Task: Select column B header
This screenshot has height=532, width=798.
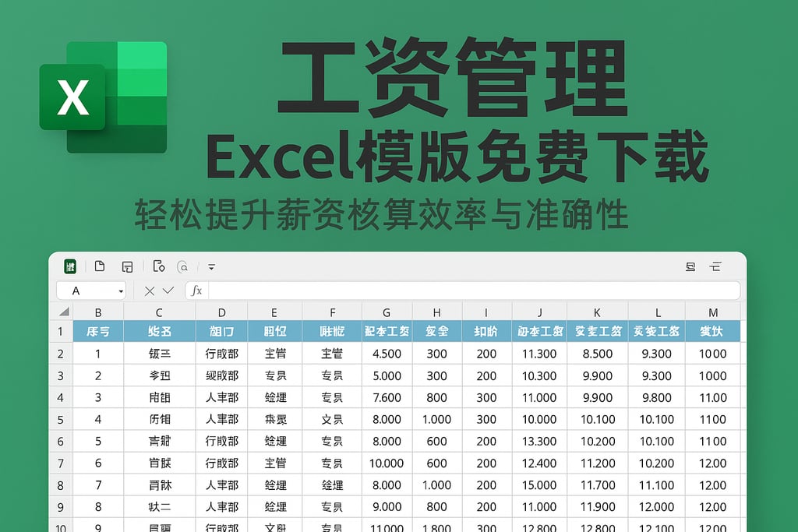Action: coord(98,310)
